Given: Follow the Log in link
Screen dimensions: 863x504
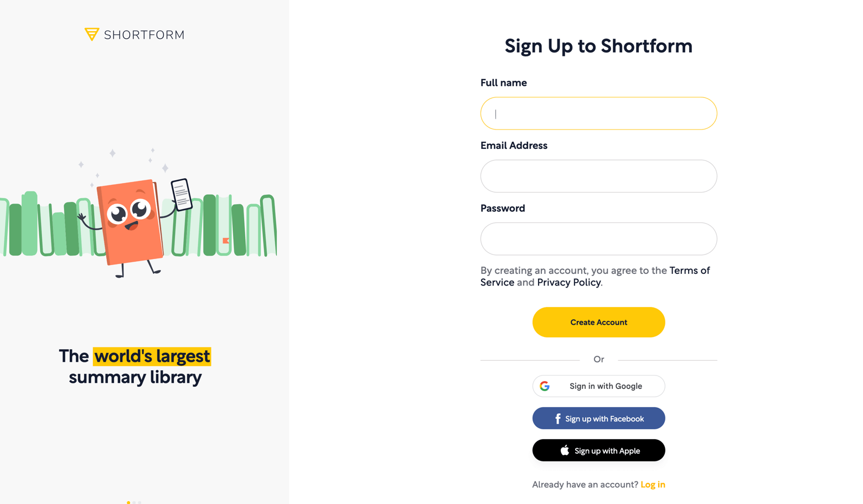Looking at the screenshot, I should (x=653, y=485).
